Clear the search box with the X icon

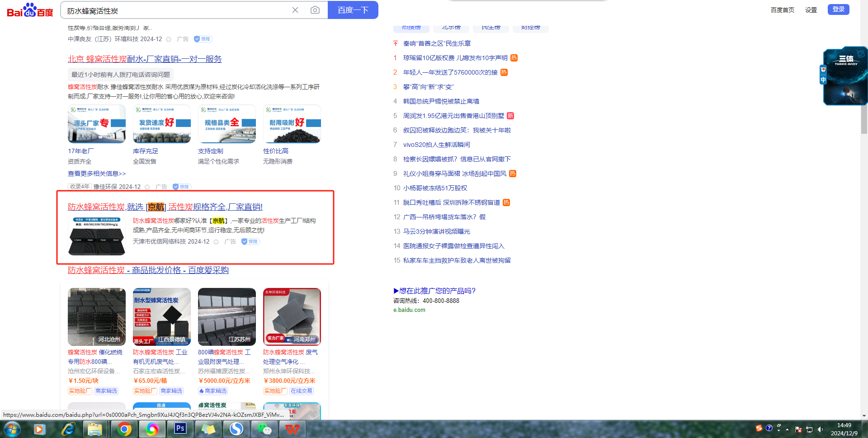tap(295, 10)
